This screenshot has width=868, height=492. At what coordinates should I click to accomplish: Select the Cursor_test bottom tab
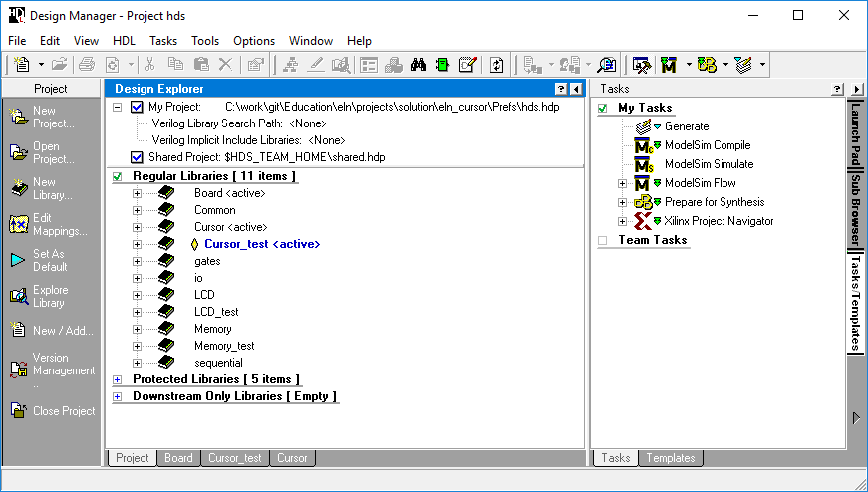pyautogui.click(x=235, y=458)
